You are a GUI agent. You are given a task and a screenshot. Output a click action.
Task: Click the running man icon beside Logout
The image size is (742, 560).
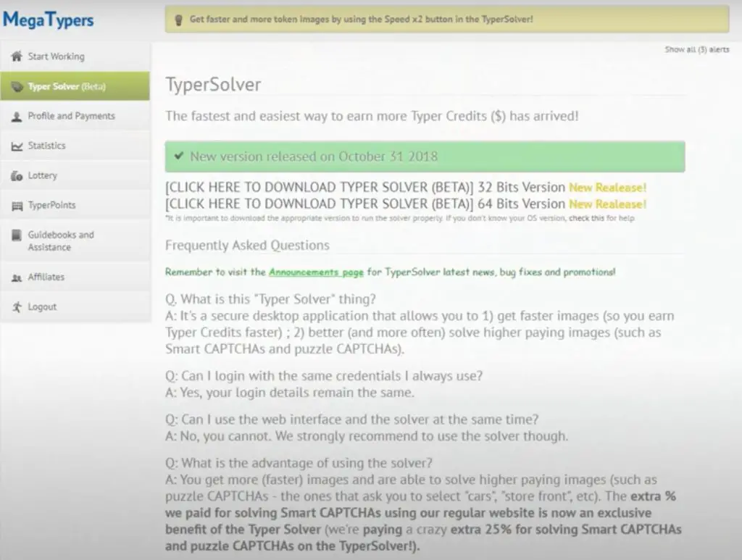(17, 307)
